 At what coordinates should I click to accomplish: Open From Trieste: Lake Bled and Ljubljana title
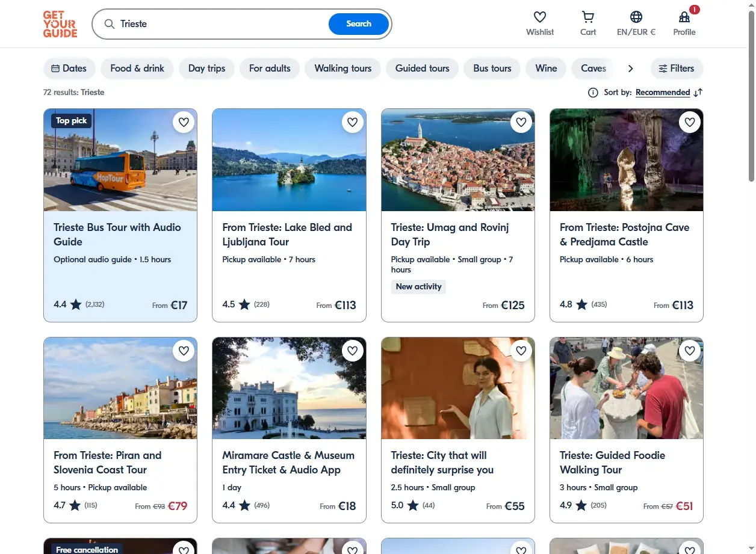[287, 235]
